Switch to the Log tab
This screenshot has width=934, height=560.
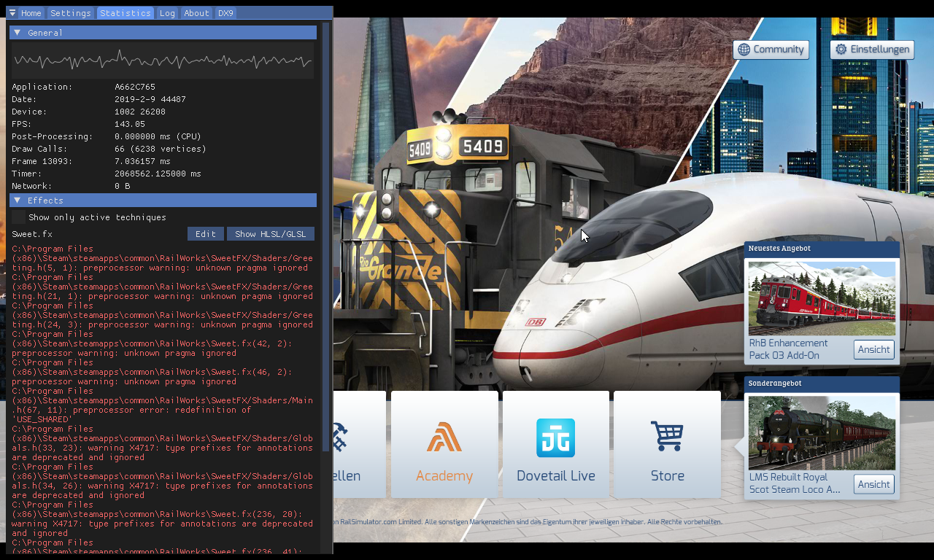tap(167, 13)
